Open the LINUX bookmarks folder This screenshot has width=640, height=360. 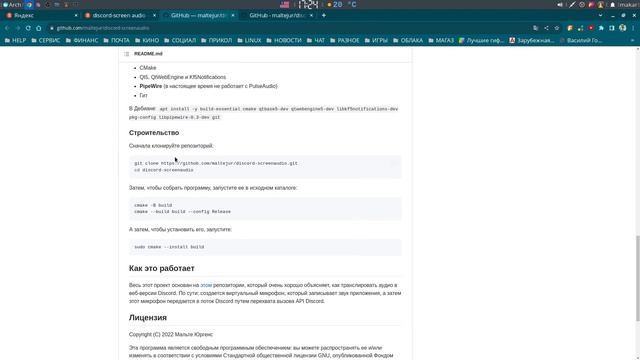(x=249, y=40)
